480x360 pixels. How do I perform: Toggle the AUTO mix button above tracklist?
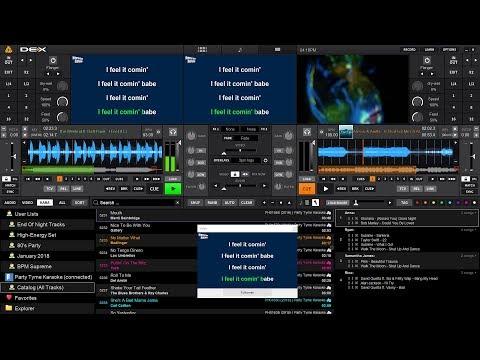229,203
